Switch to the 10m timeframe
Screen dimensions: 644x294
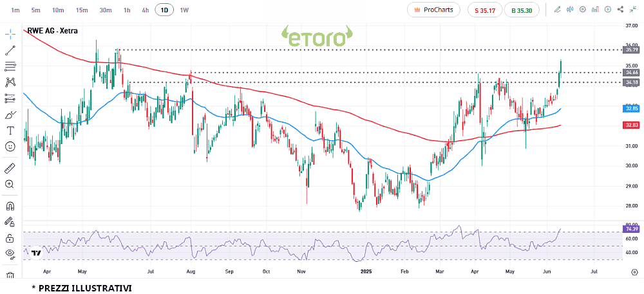click(58, 10)
